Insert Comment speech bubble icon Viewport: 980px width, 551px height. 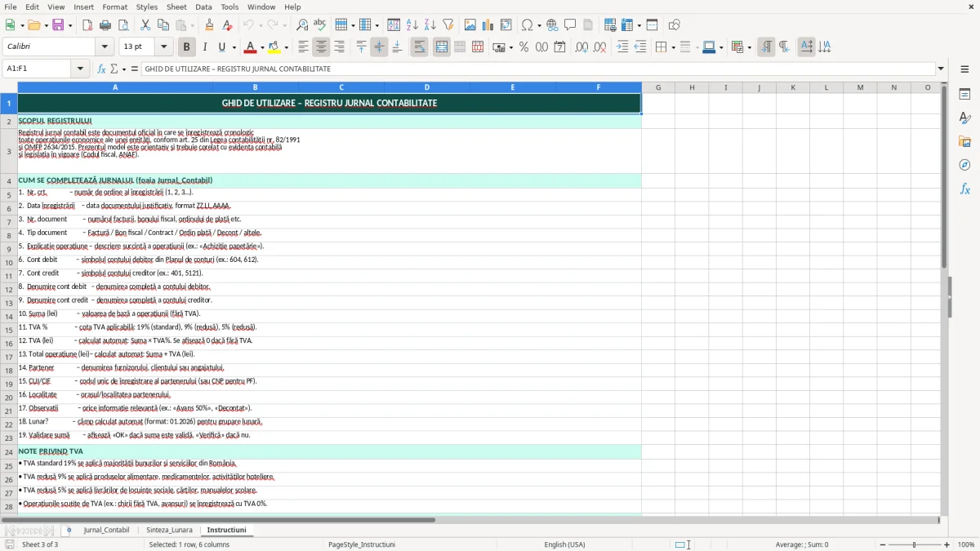tap(570, 25)
